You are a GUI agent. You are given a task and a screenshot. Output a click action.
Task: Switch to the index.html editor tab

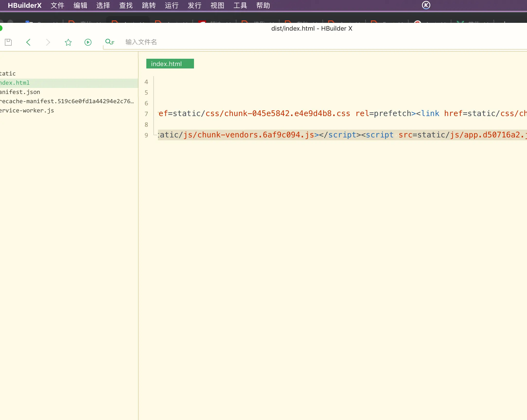tap(170, 64)
